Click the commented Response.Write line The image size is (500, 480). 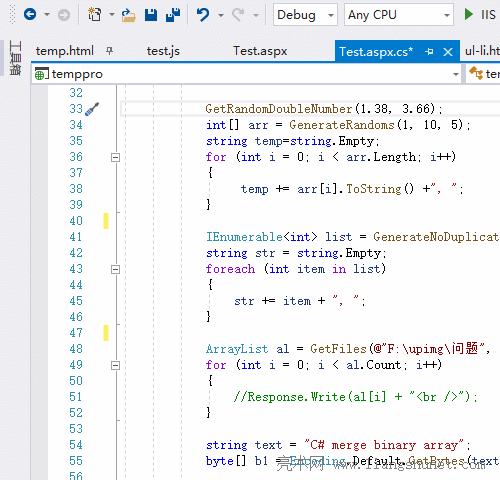click(x=356, y=397)
